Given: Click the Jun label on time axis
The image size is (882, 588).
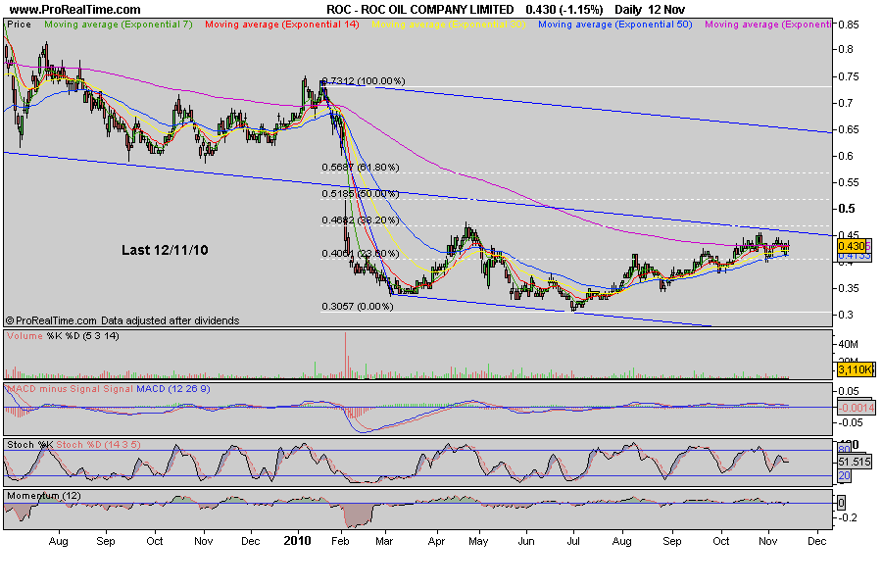Looking at the screenshot, I should 526,541.
